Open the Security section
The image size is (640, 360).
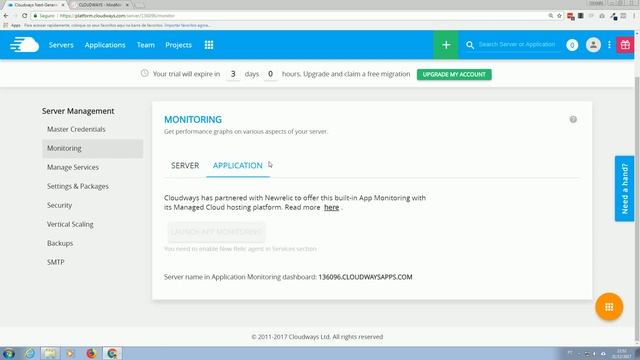[60, 205]
